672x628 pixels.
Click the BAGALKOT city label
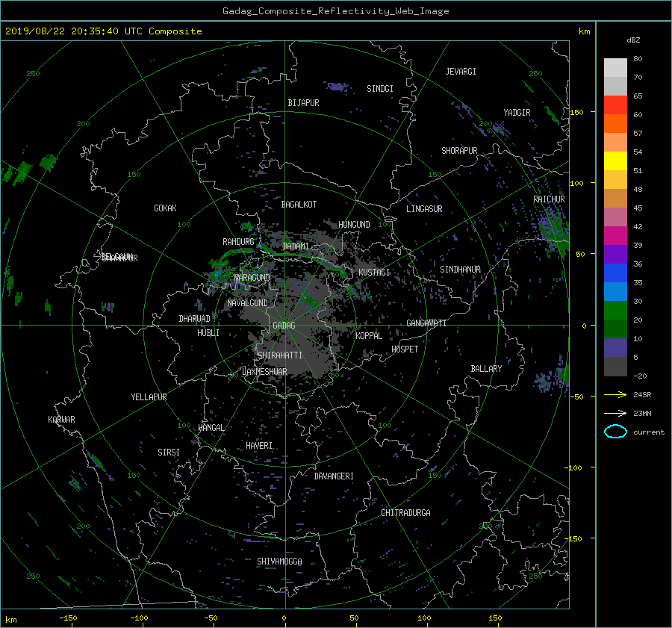[x=299, y=205]
